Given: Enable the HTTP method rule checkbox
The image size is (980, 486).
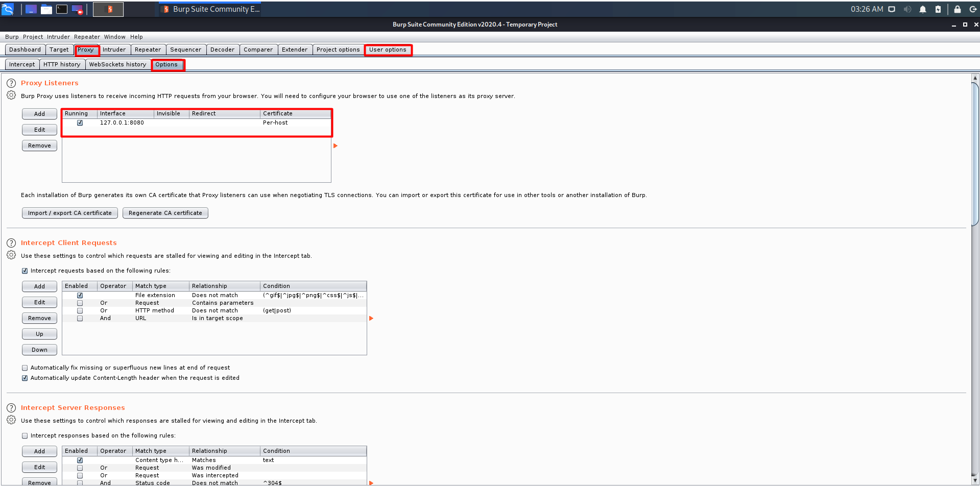Looking at the screenshot, I should pos(80,310).
